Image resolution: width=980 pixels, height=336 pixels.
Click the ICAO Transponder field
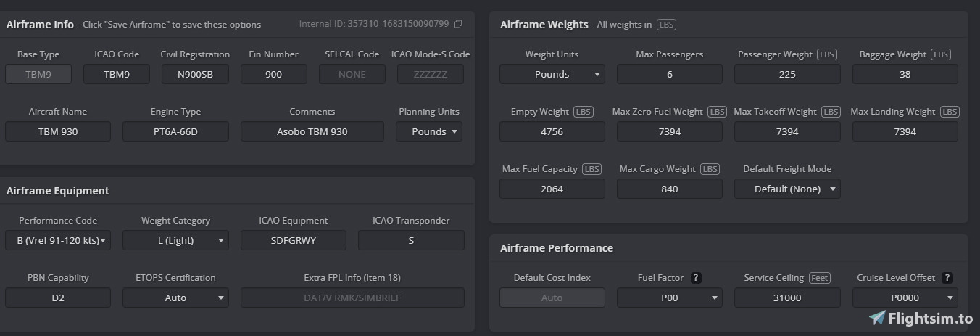411,240
